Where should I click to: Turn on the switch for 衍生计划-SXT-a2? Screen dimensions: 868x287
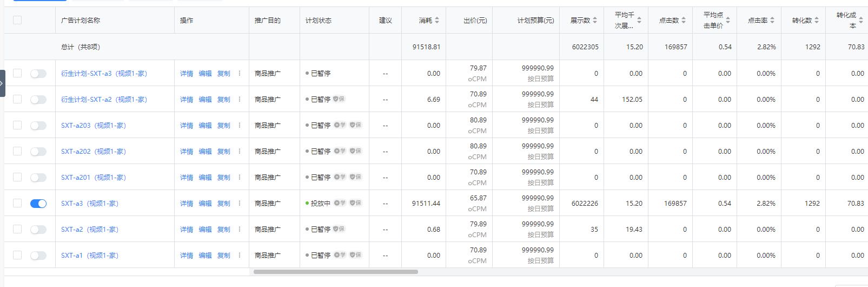click(38, 100)
